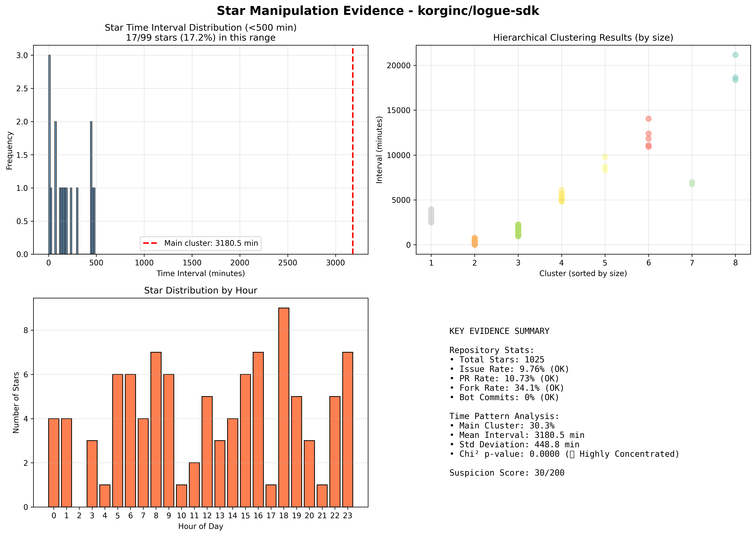Click the bar for hour 13
The image size is (756, 536).
[x=220, y=474]
